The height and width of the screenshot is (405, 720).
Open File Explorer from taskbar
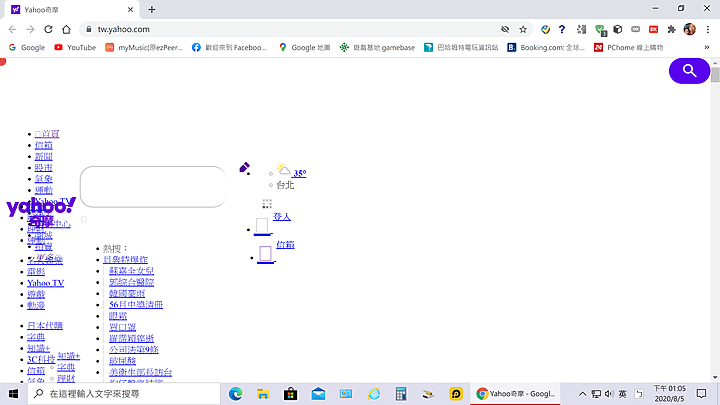[263, 394]
